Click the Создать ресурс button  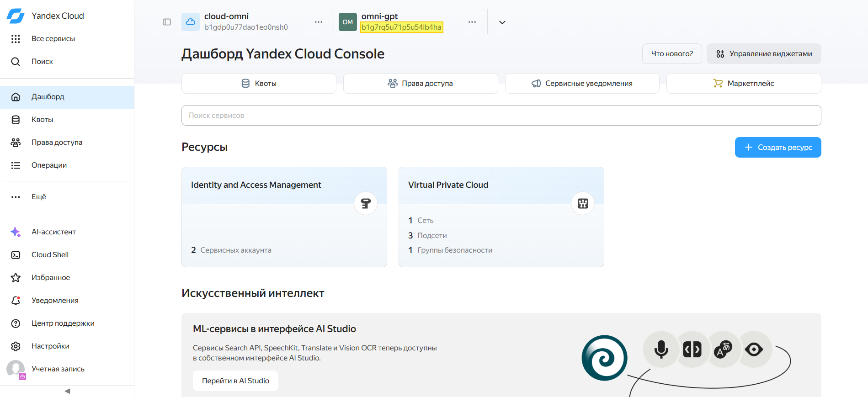point(778,148)
